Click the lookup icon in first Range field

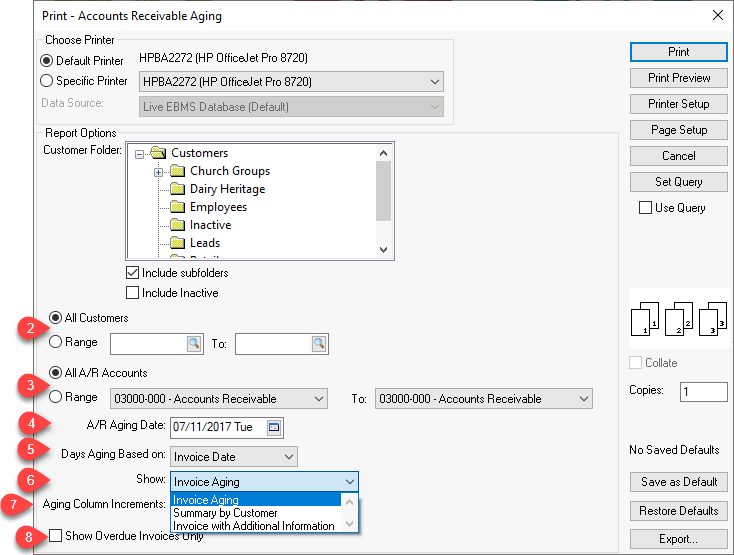tap(193, 344)
